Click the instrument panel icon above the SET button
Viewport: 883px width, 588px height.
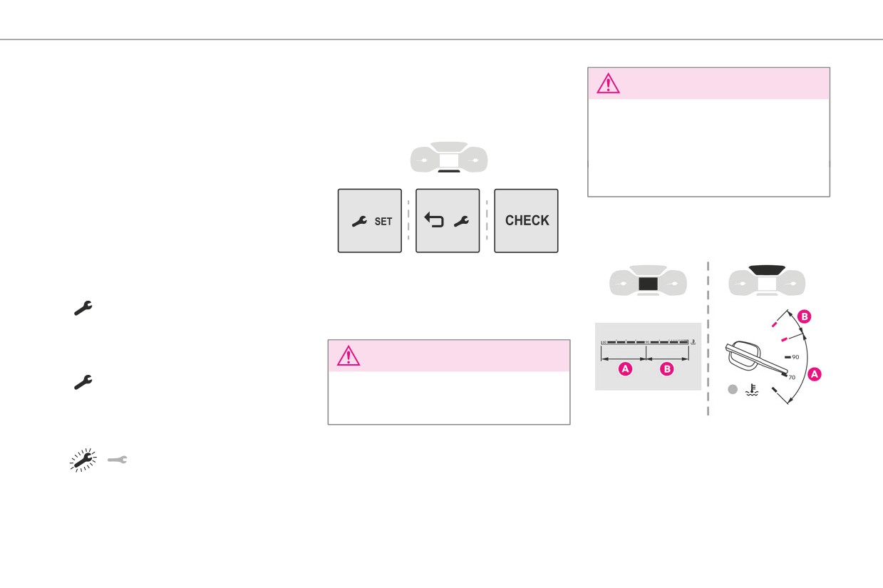448,158
